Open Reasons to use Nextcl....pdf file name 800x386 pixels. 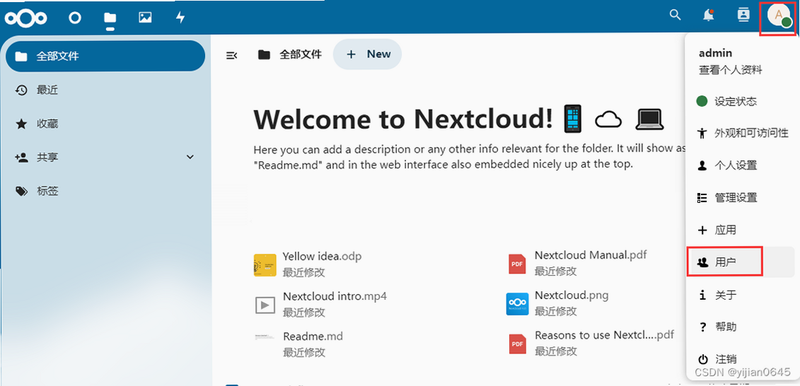pos(604,336)
